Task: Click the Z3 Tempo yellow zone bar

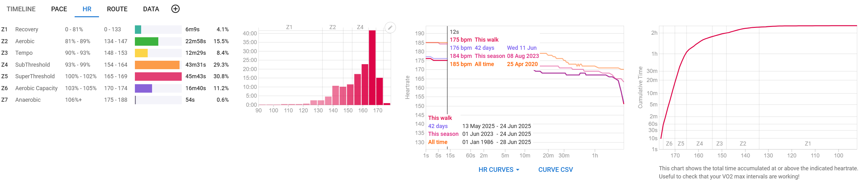Action: tap(141, 53)
